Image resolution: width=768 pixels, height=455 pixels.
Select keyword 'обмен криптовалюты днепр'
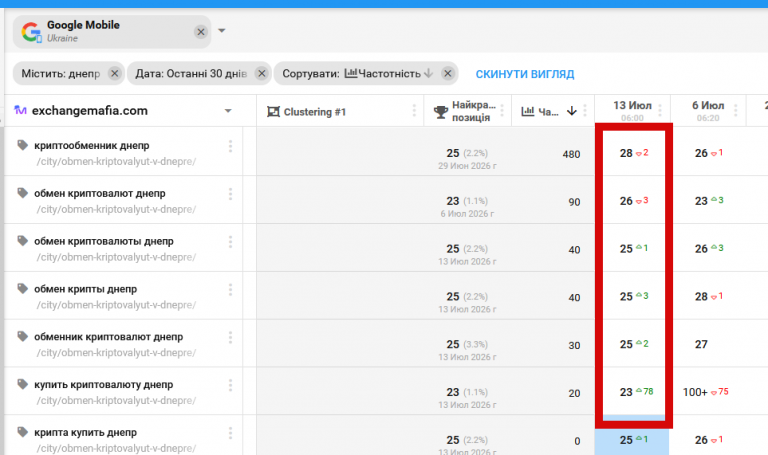(x=104, y=241)
